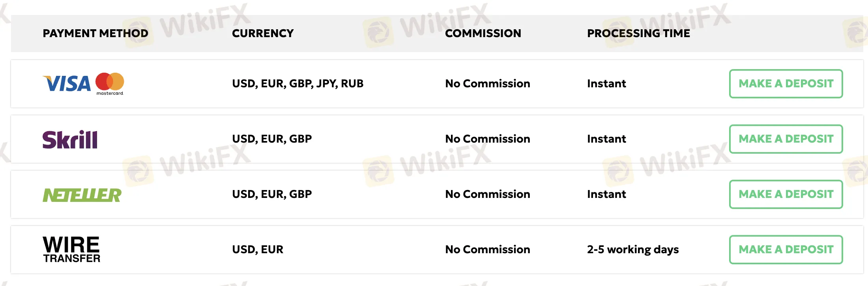Click No Commission in the Skrill row
Image resolution: width=868 pixels, height=286 pixels.
(x=487, y=139)
